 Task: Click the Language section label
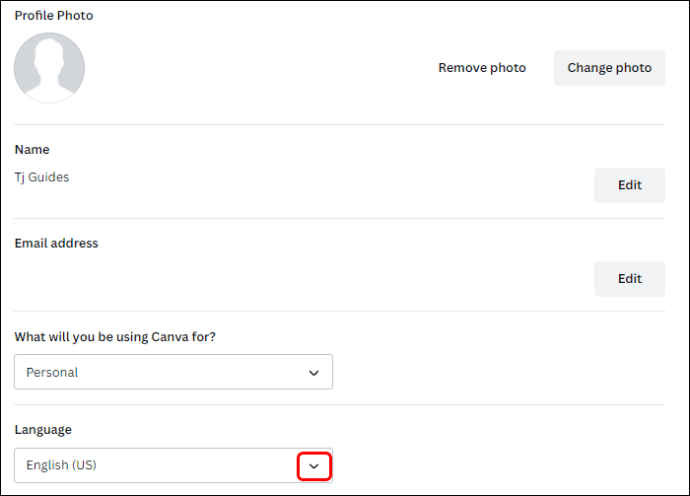[43, 430]
